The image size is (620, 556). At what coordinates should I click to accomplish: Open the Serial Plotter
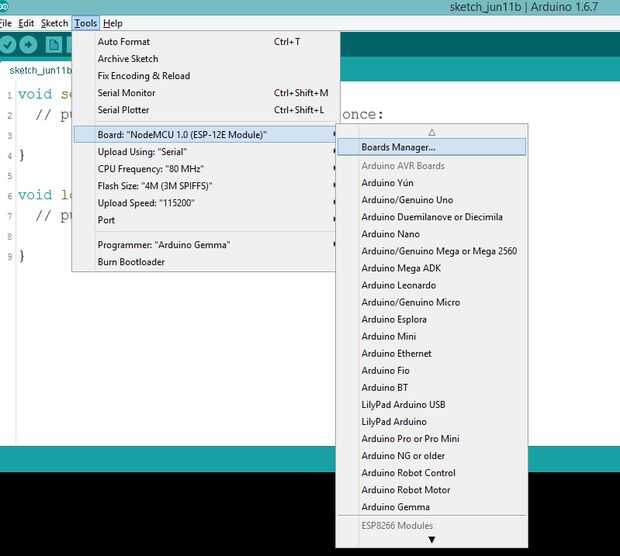click(206, 110)
